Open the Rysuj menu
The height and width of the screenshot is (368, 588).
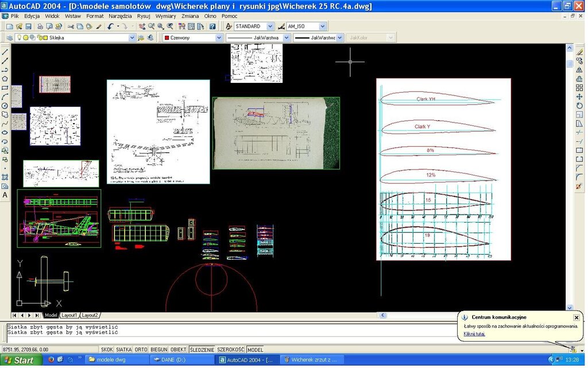tap(143, 16)
